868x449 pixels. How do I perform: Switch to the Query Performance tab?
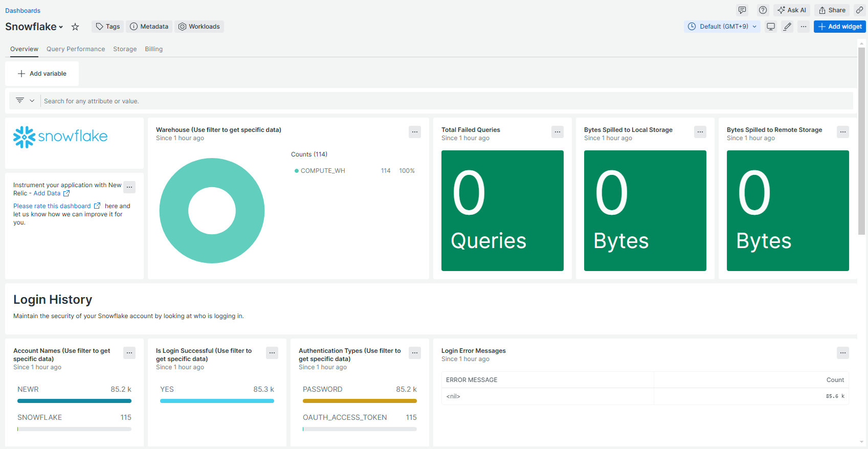(76, 49)
